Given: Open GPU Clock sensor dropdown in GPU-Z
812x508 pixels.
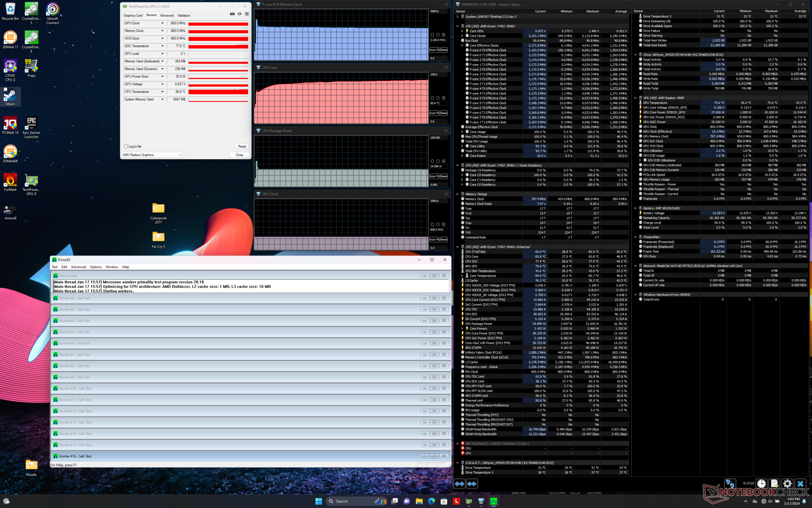Looking at the screenshot, I should [x=162, y=23].
